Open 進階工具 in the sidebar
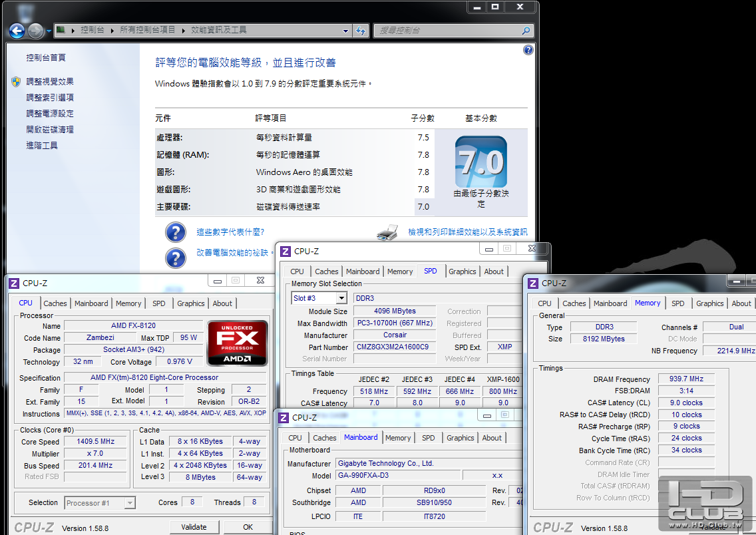Viewport: 756px width, 535px height. click(x=42, y=145)
